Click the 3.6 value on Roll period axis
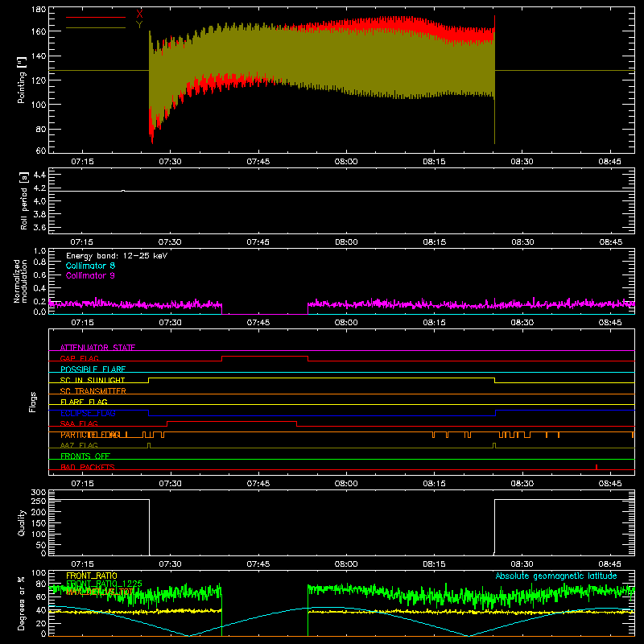Viewport: 644px width, 644px height. click(39, 227)
